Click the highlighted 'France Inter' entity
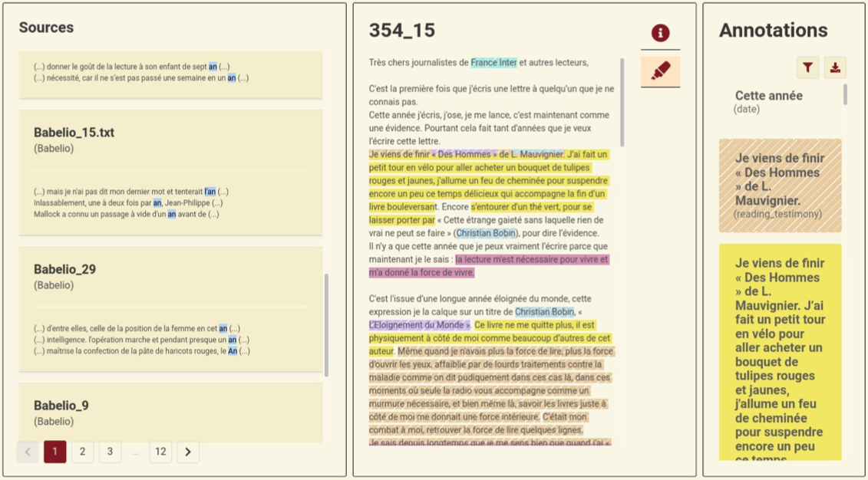The image size is (868, 480). click(493, 62)
